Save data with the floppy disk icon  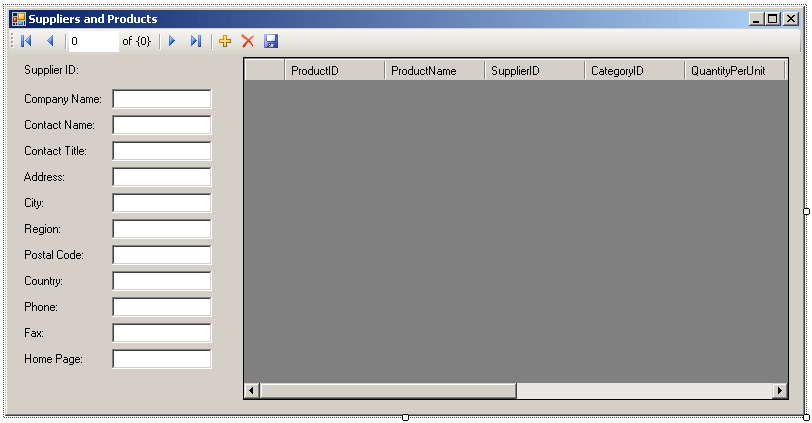[x=271, y=41]
